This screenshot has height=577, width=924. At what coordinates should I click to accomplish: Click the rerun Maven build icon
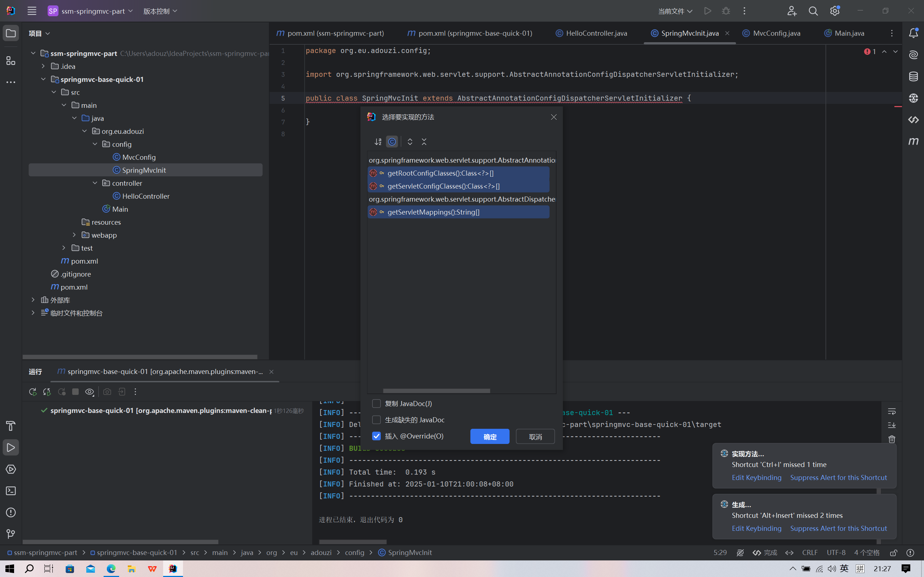[32, 392]
